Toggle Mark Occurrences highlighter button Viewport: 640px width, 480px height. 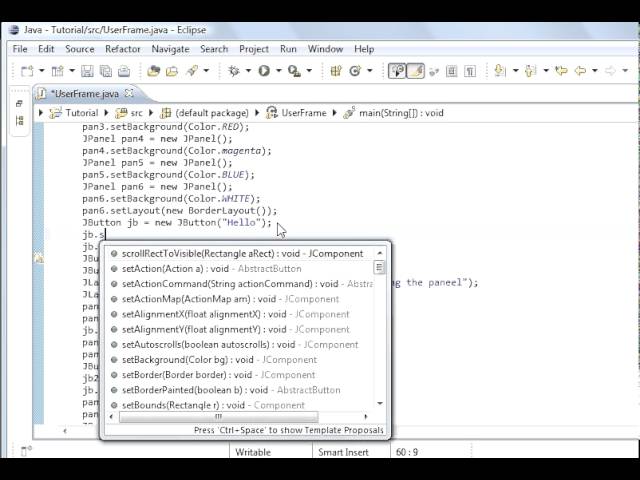416,71
